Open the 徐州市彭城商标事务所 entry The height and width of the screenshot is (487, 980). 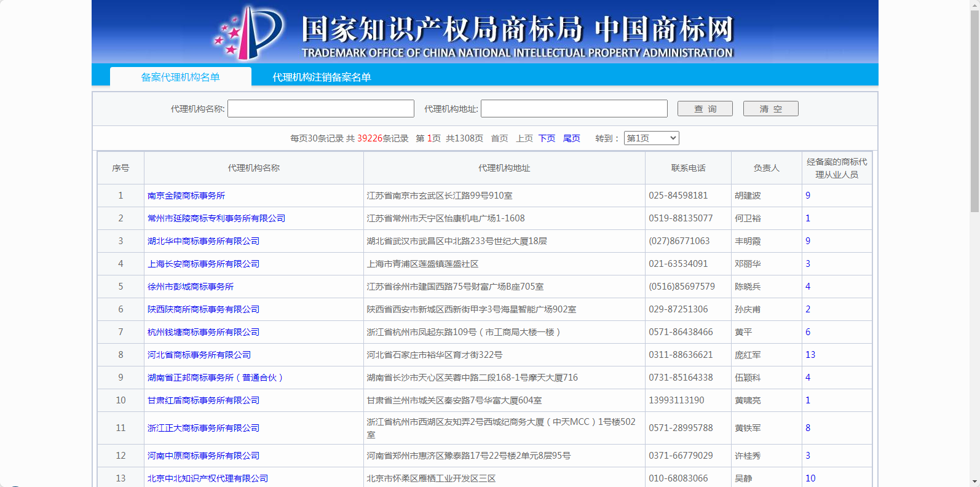point(191,287)
